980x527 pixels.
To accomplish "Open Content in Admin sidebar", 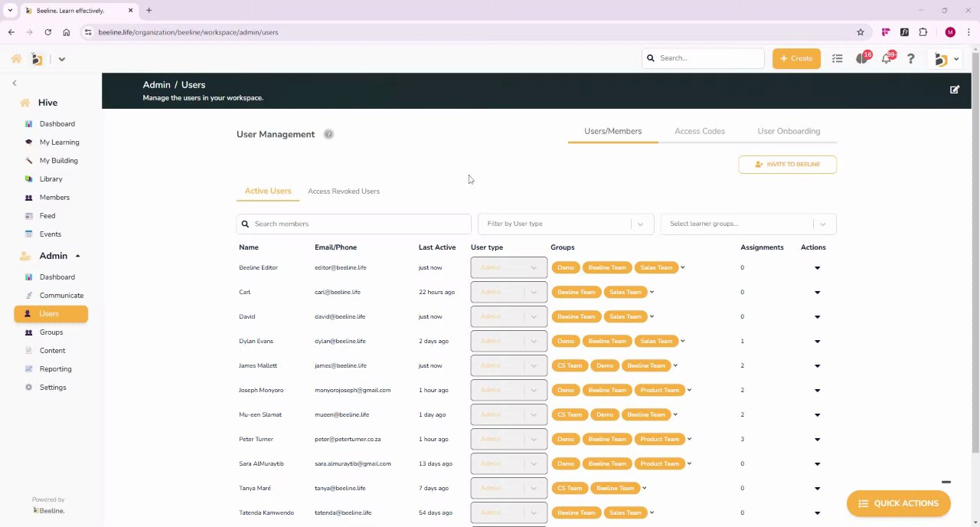I will pyautogui.click(x=52, y=351).
